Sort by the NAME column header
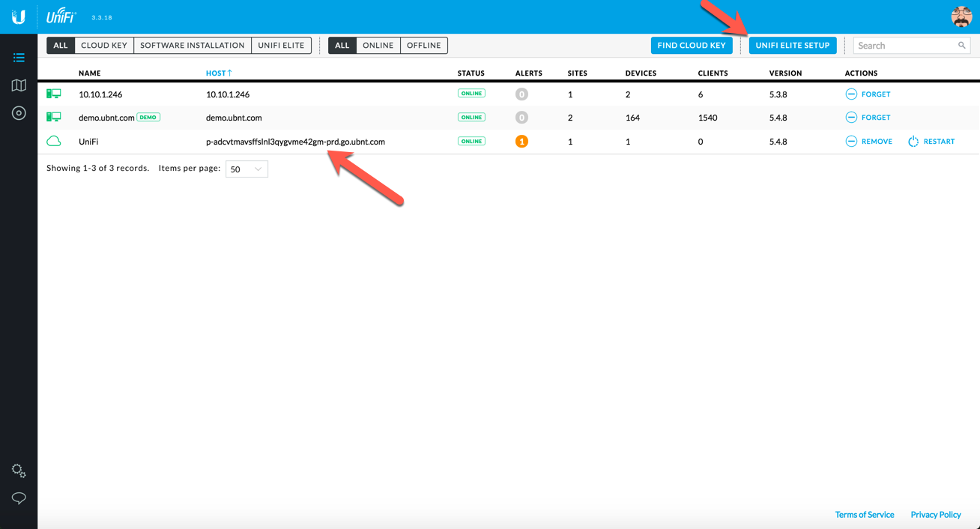The image size is (980, 529). [90, 73]
